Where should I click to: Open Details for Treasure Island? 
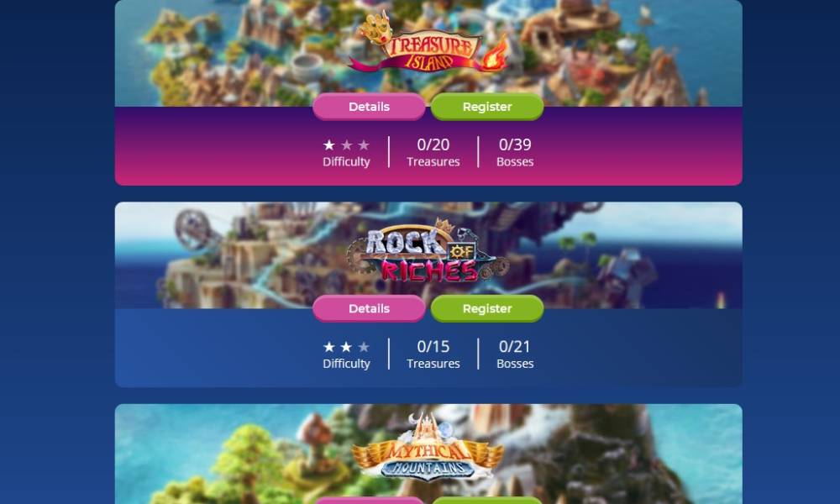click(369, 107)
